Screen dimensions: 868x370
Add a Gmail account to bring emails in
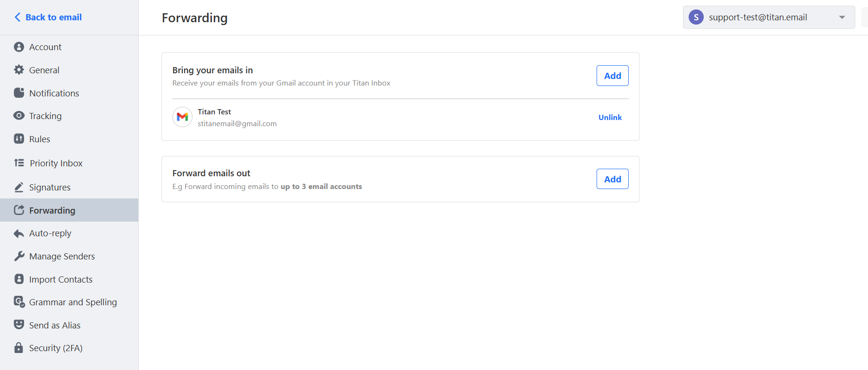pos(612,76)
